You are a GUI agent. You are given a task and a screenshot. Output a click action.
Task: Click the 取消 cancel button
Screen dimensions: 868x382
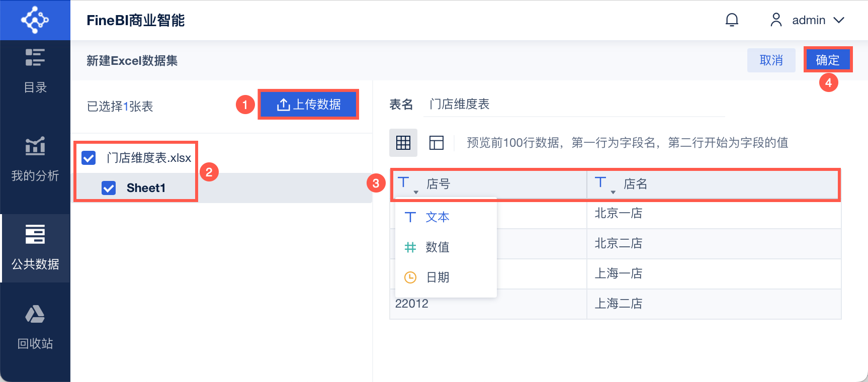[771, 60]
